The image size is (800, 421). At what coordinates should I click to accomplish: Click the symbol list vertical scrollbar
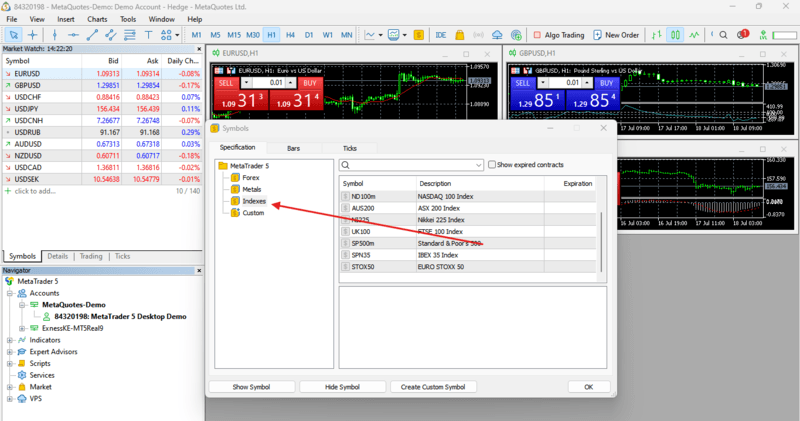pyautogui.click(x=601, y=242)
